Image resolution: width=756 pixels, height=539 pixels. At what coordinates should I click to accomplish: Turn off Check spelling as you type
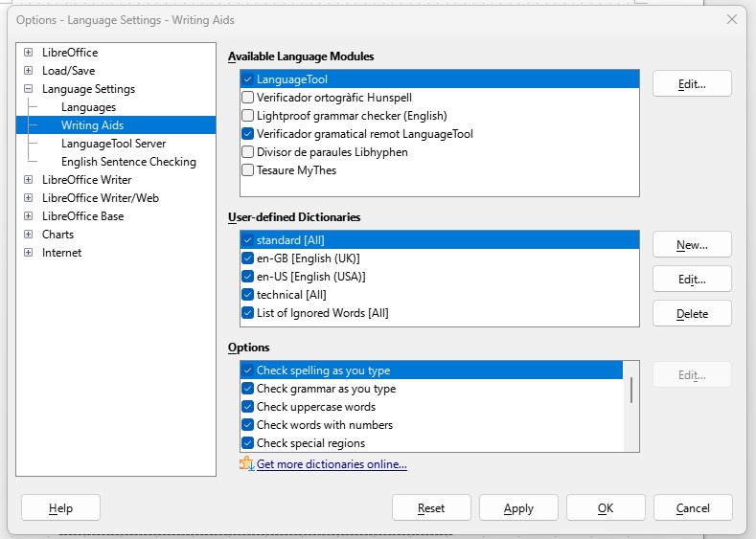(x=248, y=371)
